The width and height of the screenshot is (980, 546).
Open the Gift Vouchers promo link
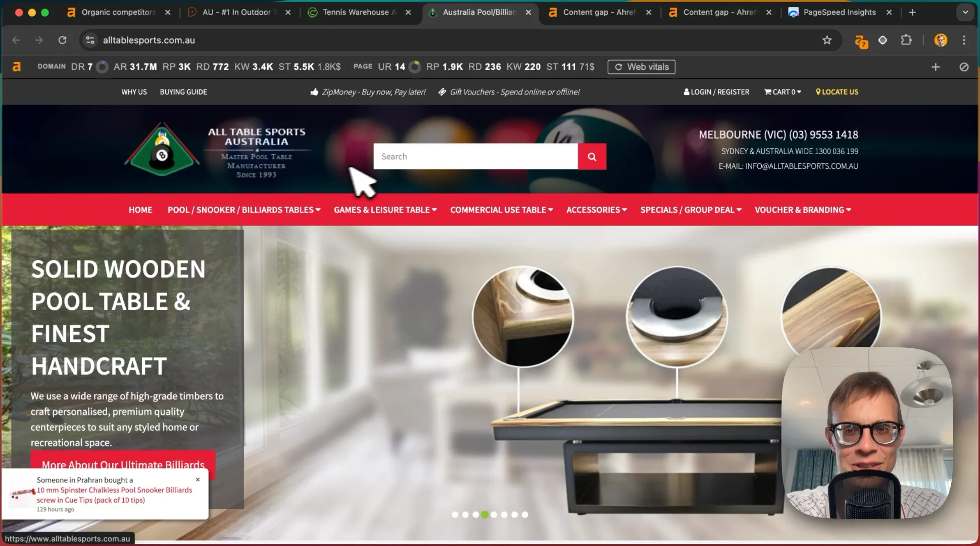click(x=509, y=92)
